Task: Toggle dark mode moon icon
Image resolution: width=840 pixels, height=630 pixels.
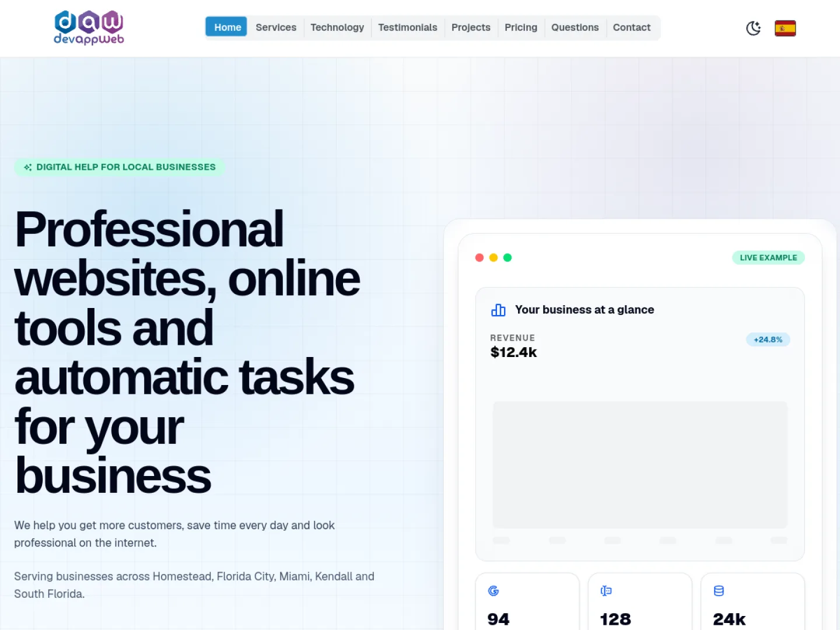Action: [753, 28]
